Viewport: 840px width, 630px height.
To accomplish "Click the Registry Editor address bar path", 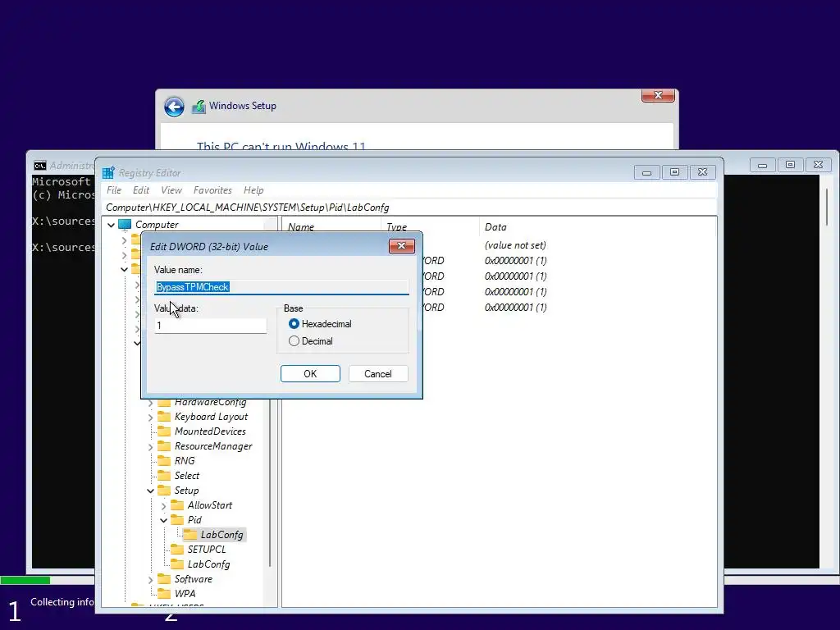I will click(410, 208).
